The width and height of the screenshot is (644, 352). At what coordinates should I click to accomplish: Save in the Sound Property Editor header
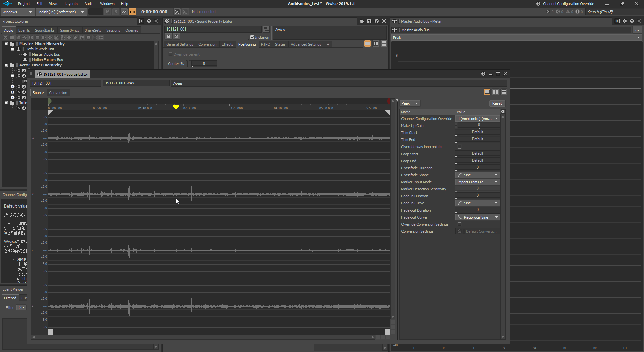tap(369, 21)
